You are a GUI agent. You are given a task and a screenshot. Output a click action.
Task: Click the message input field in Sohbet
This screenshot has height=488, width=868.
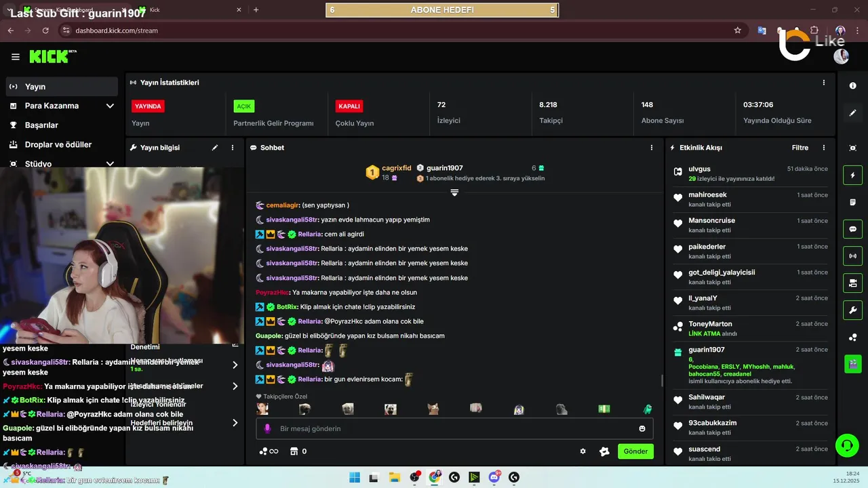click(x=454, y=428)
